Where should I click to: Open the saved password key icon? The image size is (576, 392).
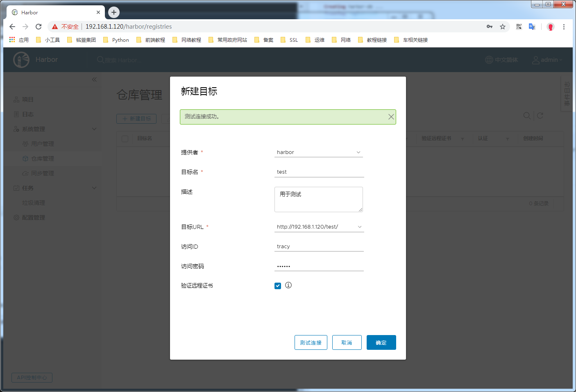pos(490,27)
